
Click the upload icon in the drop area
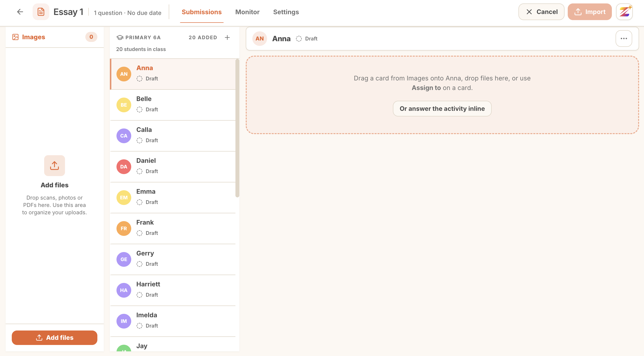54,165
